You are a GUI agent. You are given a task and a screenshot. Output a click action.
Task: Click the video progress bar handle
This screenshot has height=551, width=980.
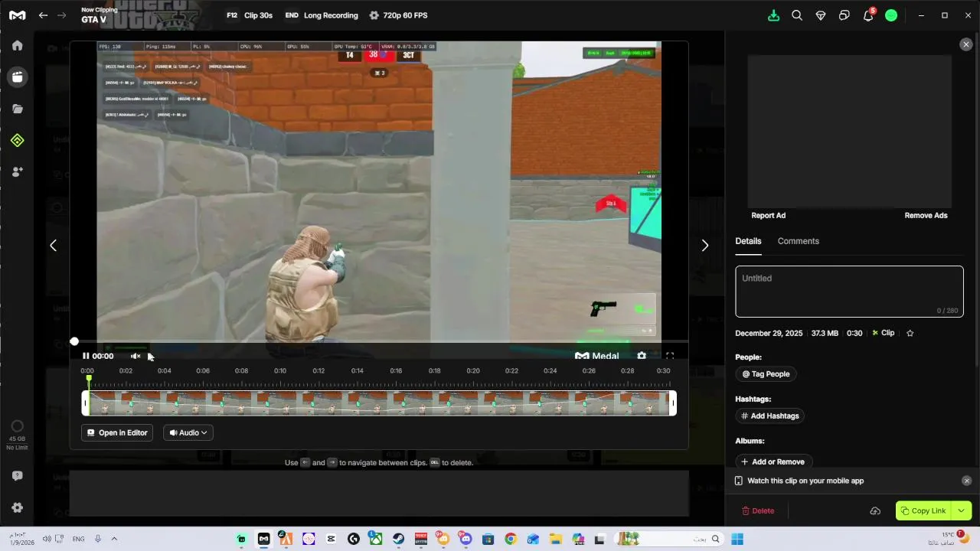(74, 341)
